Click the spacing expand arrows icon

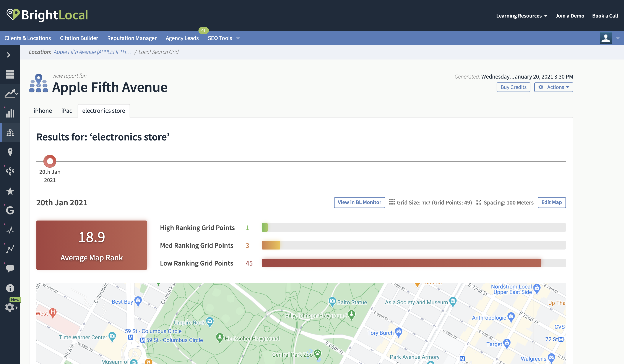pyautogui.click(x=479, y=202)
